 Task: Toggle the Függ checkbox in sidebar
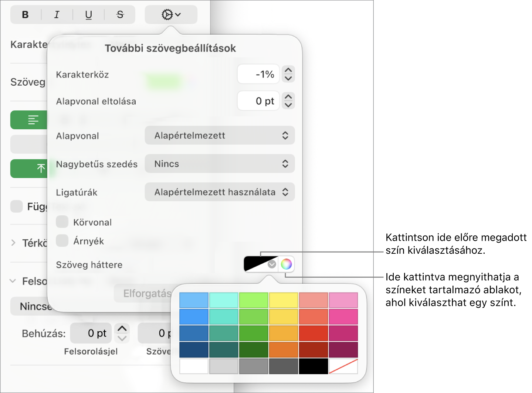(x=17, y=206)
